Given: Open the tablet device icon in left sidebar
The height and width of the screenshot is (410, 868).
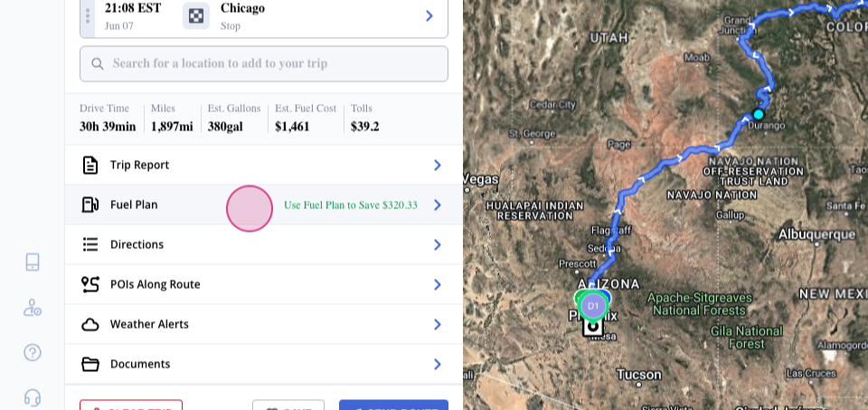Looking at the screenshot, I should click(33, 262).
